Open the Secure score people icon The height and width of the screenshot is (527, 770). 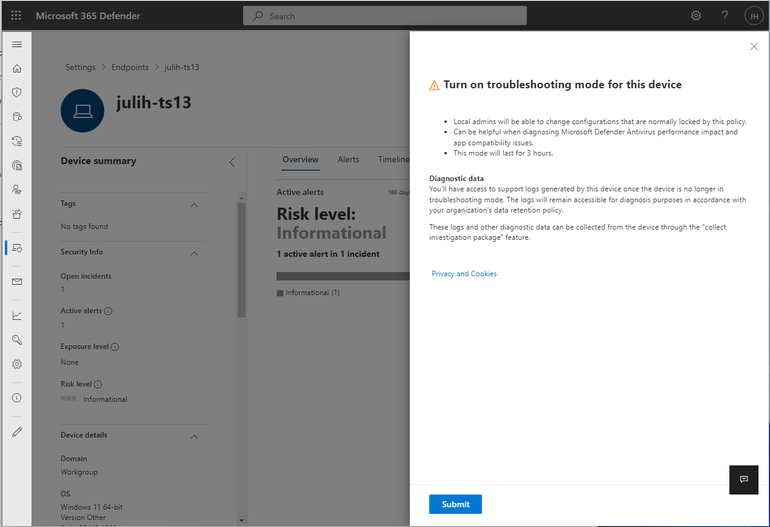(17, 189)
